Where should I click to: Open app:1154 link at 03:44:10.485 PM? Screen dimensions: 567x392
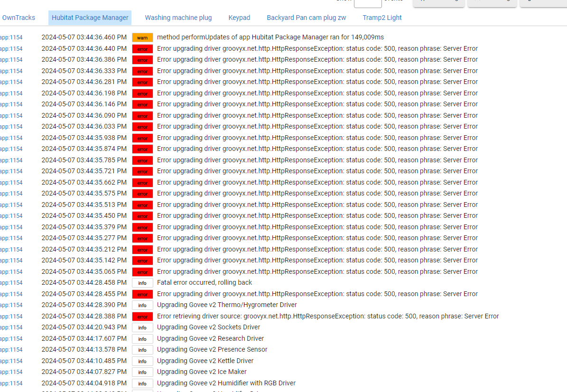11,361
